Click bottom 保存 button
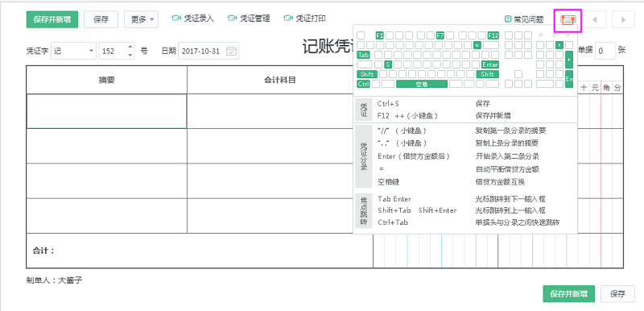Screen dimensions: 644x311 pos(617,294)
